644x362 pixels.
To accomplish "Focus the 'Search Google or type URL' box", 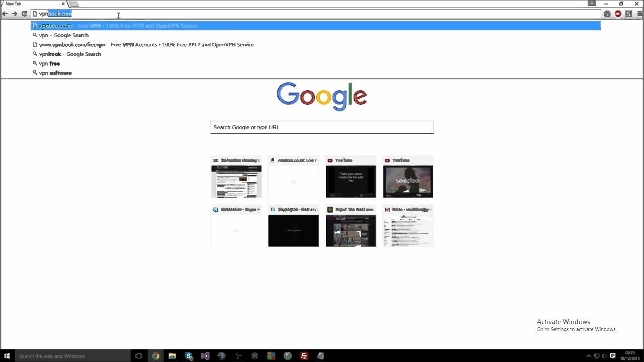I will pyautogui.click(x=322, y=127).
